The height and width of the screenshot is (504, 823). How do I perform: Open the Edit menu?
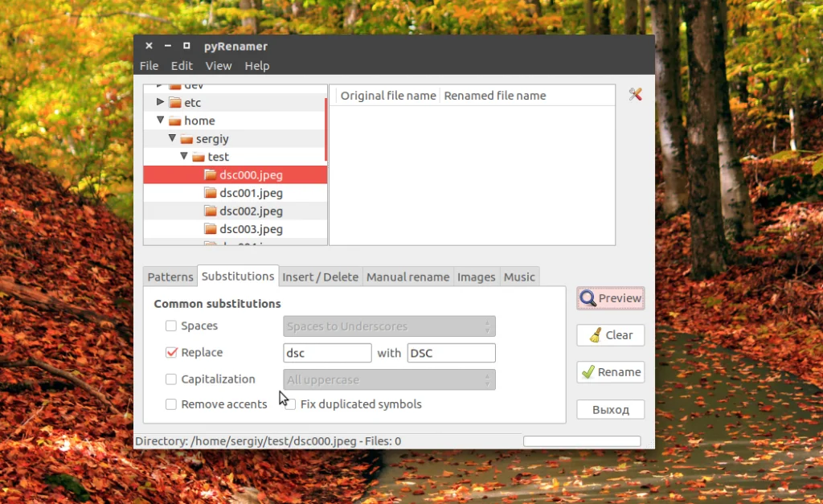pos(182,66)
